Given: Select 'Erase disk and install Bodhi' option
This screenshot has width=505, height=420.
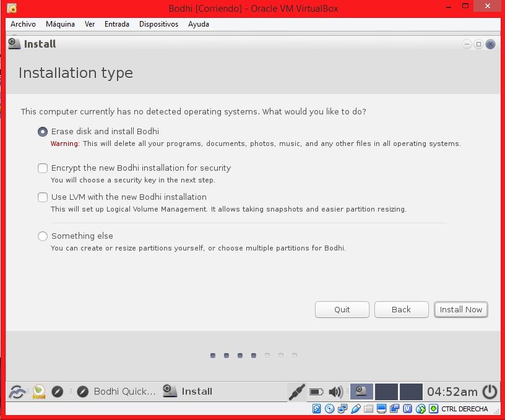Looking at the screenshot, I should 43,132.
